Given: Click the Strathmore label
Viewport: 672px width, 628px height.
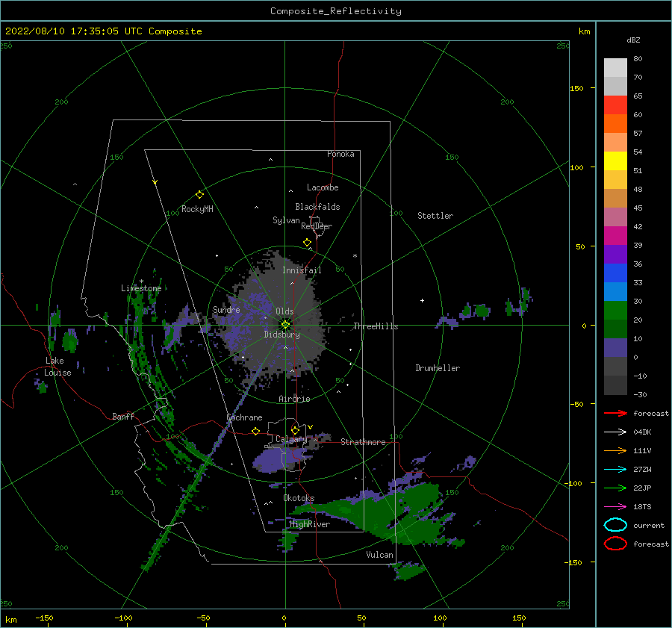Looking at the screenshot, I should click(x=363, y=442).
